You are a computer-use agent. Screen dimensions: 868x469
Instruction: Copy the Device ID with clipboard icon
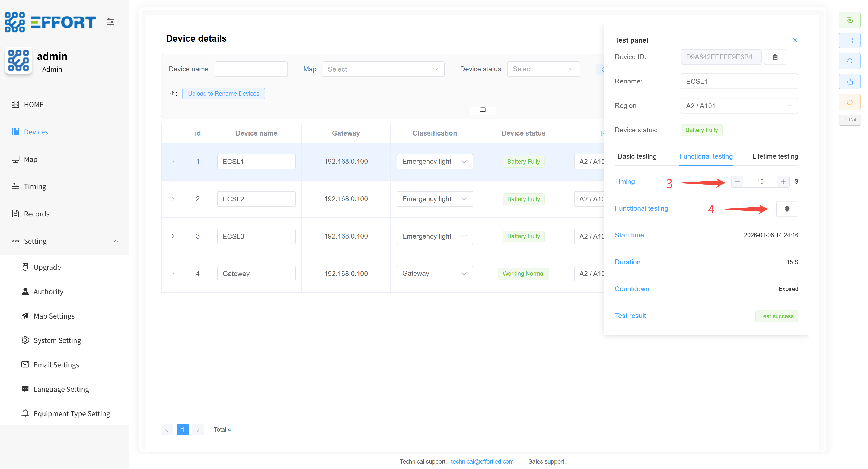tap(775, 57)
